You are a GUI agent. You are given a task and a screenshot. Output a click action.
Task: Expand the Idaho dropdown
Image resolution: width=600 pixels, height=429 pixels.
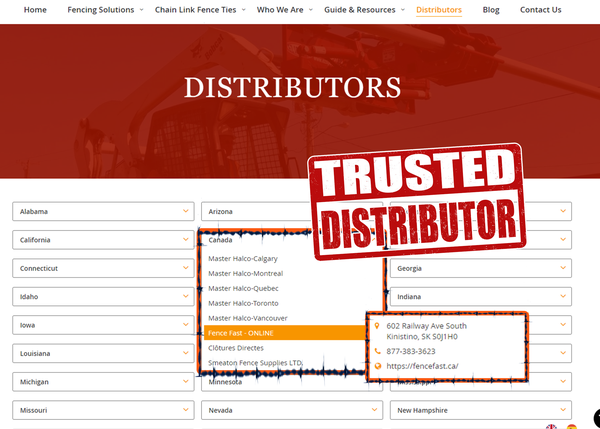tap(103, 296)
